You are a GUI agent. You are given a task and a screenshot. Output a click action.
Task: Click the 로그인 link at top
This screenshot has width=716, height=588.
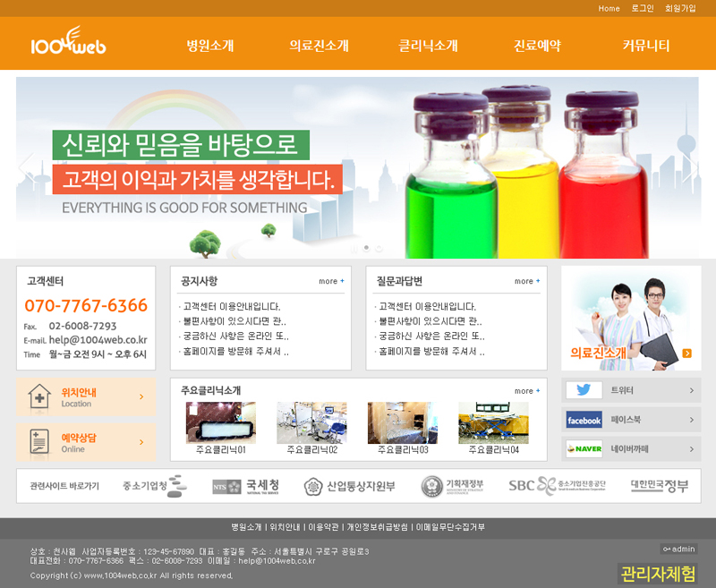[643, 8]
